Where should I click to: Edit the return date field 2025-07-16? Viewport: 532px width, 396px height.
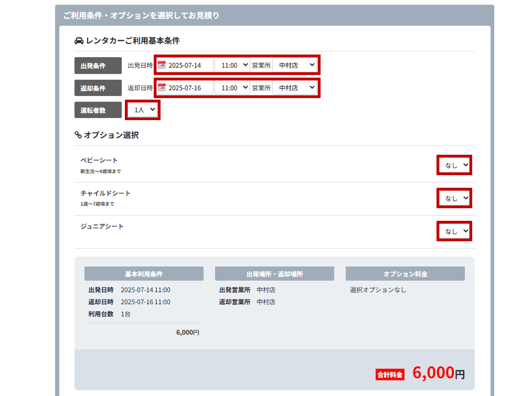(185, 88)
